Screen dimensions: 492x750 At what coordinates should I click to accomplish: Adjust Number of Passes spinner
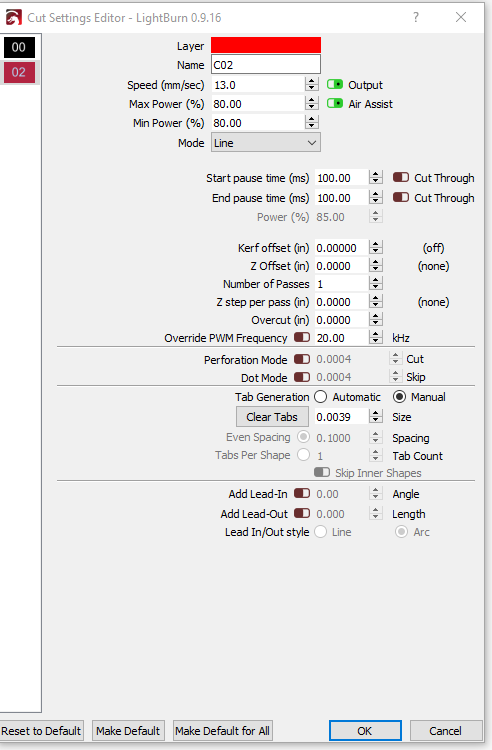click(x=376, y=284)
